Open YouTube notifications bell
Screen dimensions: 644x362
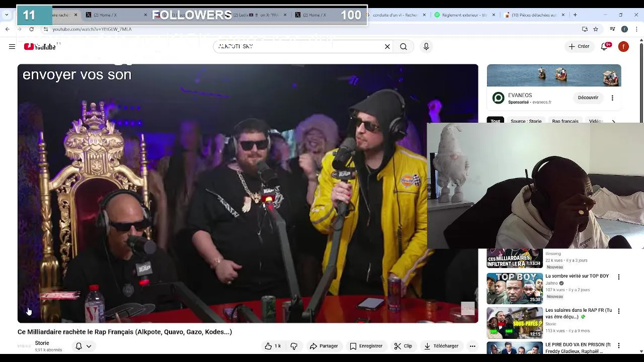[605, 46]
